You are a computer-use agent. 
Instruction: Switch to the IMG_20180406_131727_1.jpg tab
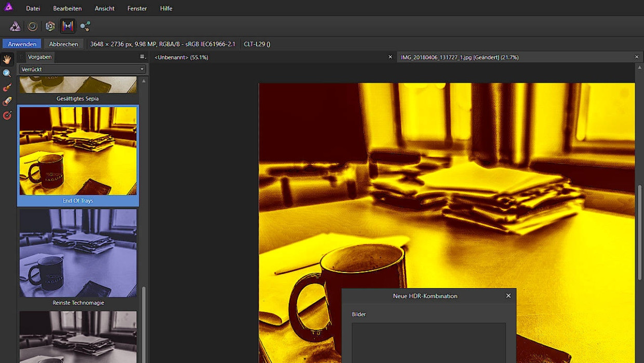coord(460,57)
